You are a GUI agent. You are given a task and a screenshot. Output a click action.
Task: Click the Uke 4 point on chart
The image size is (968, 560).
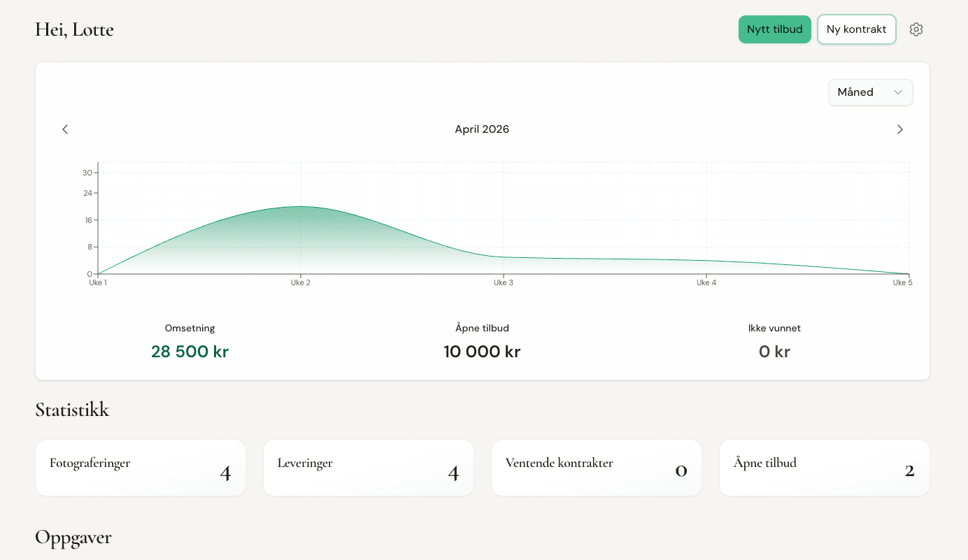click(706, 261)
